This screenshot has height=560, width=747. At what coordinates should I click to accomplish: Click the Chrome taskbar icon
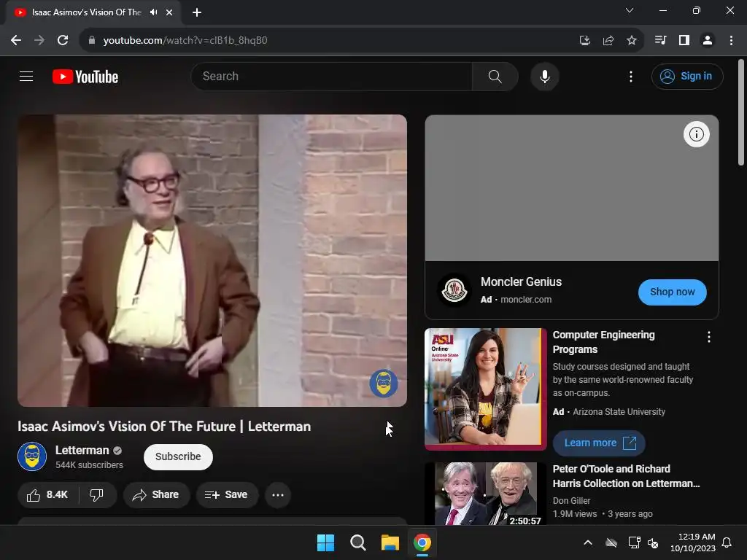click(422, 542)
